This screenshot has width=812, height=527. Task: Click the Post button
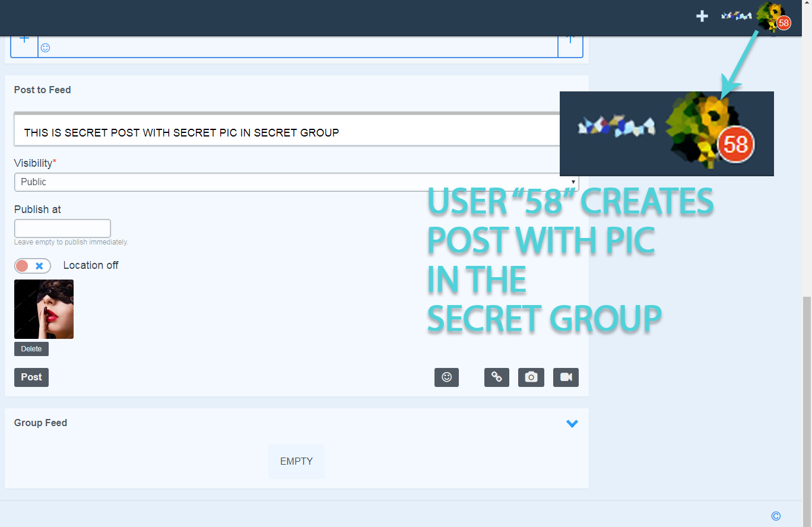tap(31, 377)
